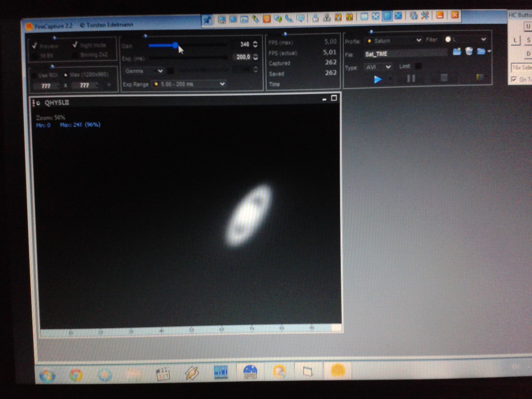Click the speech bubble chat toolbar icon
532x399 pixels.
tap(301, 18)
